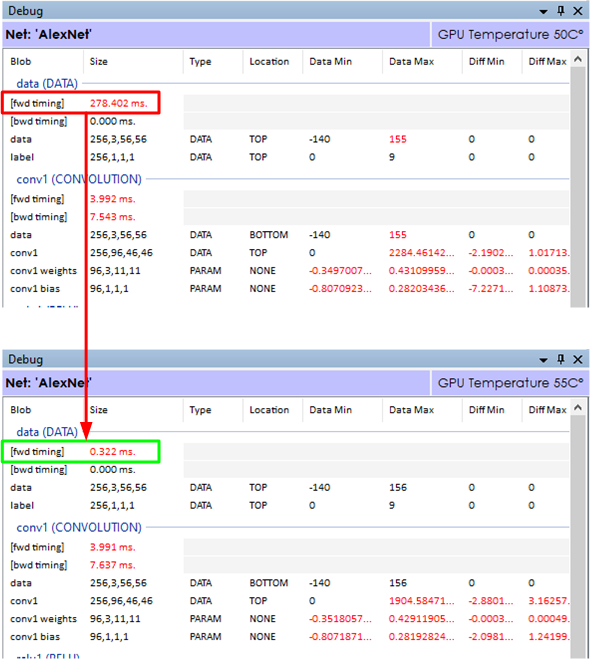
Task: Open lower Debug window options dropdown arrow
Action: pos(543,360)
